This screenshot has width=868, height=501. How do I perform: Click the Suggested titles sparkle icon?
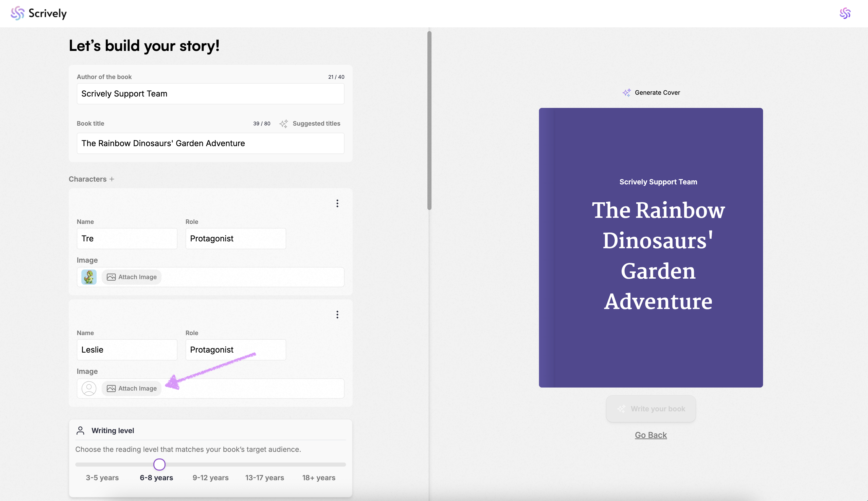(x=283, y=124)
